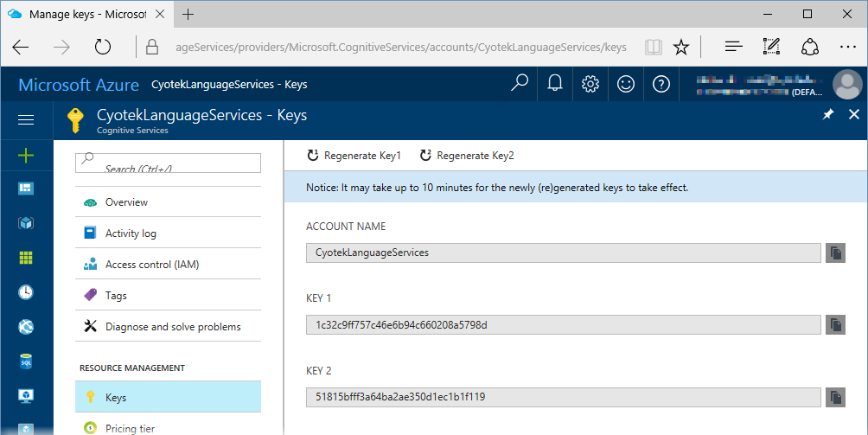Open Azure notifications bell

click(x=555, y=84)
